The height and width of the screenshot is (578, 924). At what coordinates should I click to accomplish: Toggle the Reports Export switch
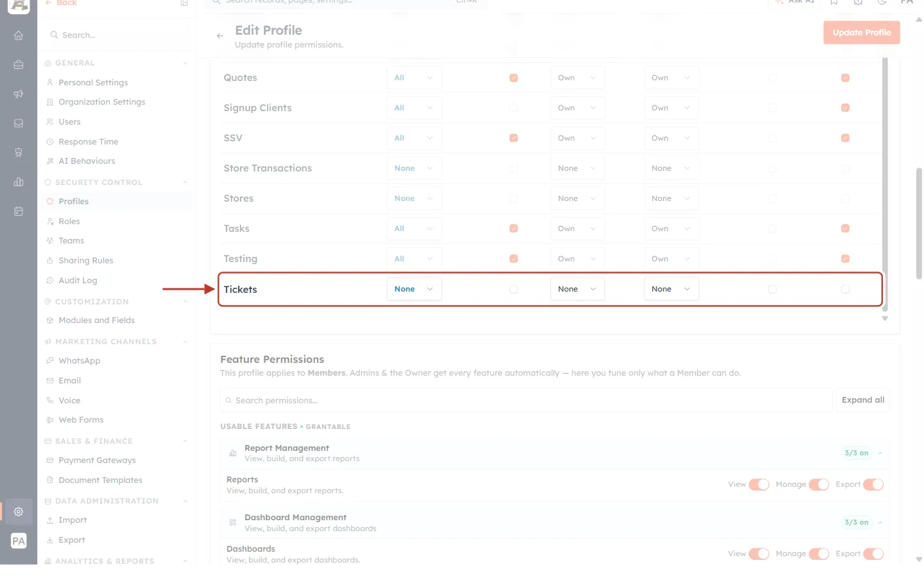(x=873, y=485)
